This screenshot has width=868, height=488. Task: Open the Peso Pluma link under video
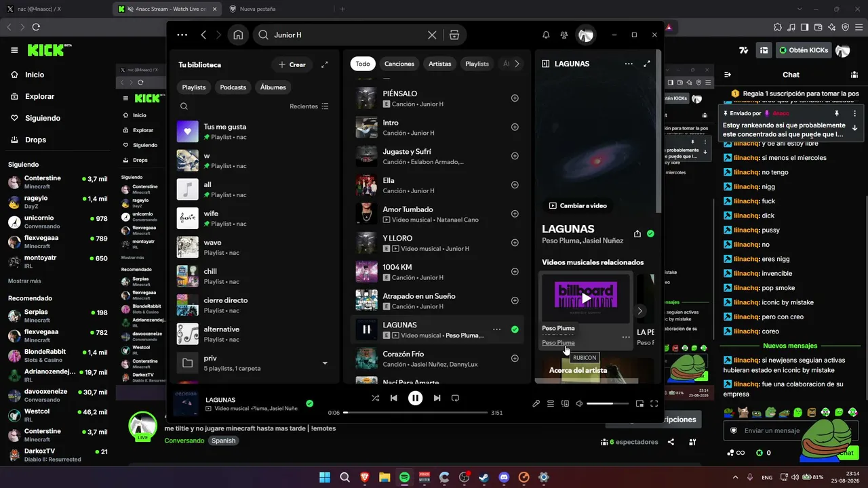558,343
